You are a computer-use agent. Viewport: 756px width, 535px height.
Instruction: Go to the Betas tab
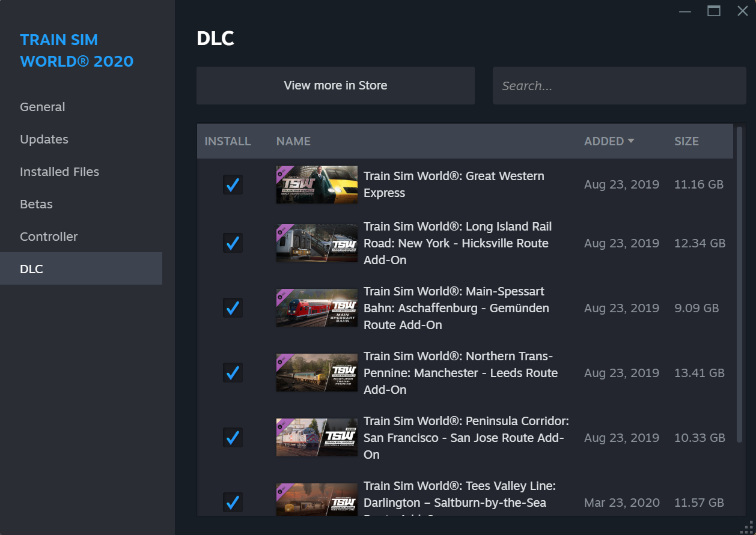click(x=81, y=204)
